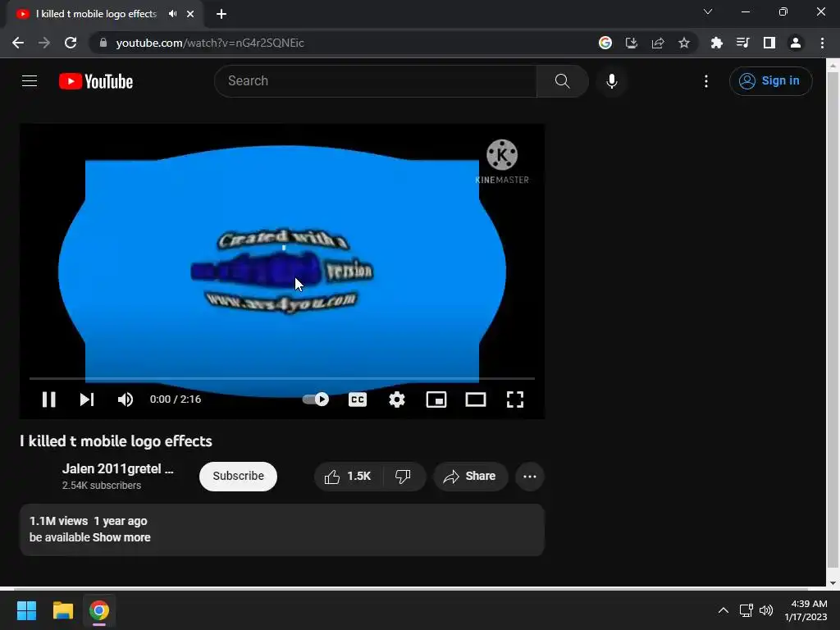The image size is (840, 630).
Task: Enter full screen mode
Action: (x=515, y=399)
